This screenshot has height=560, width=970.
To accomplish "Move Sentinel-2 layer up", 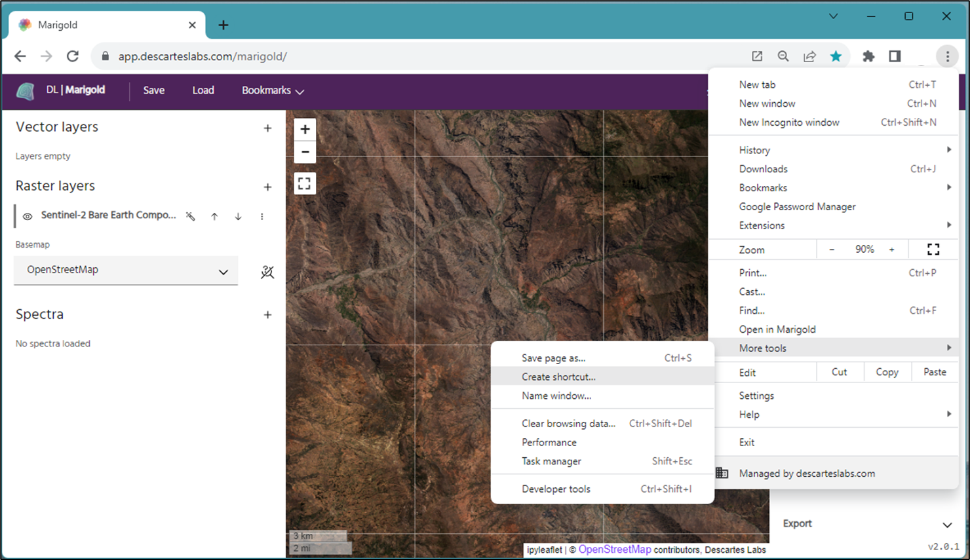I will (x=214, y=216).
